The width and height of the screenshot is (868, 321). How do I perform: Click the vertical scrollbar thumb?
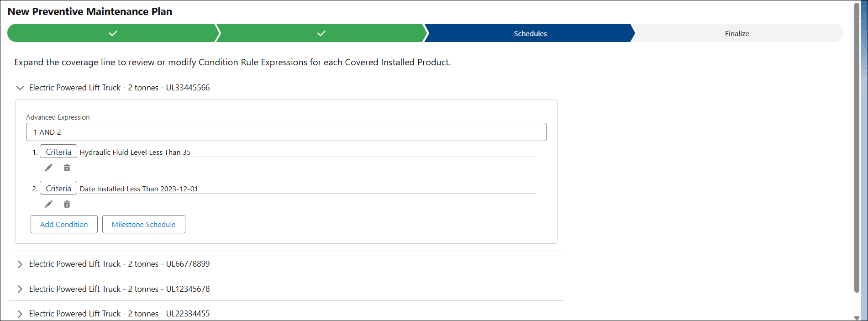click(x=857, y=147)
